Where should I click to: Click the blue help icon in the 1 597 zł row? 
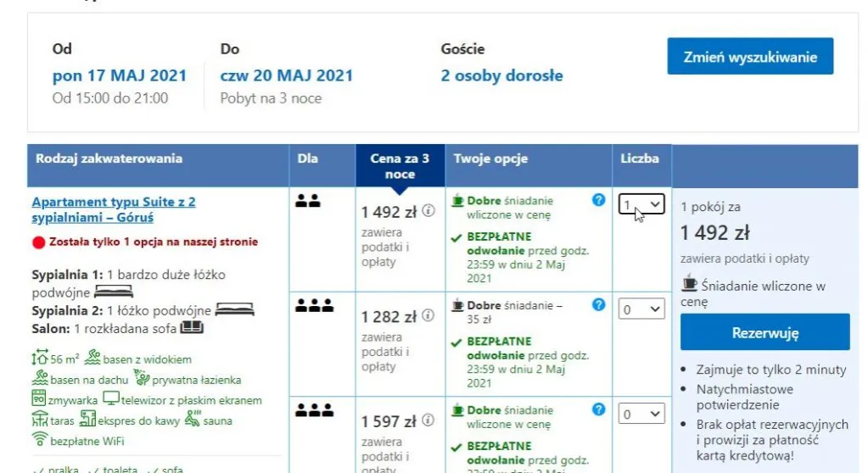[599, 409]
